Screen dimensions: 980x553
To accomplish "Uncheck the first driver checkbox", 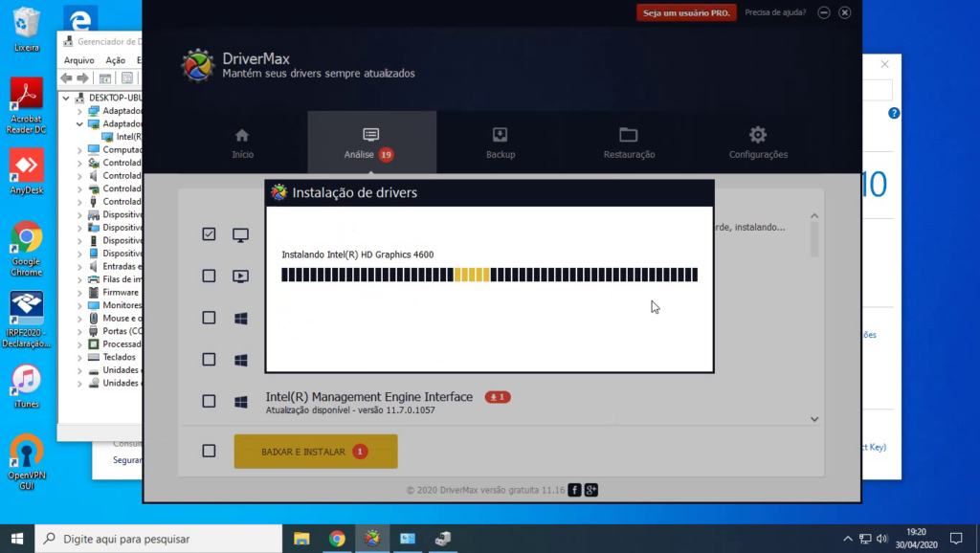I will tap(209, 234).
